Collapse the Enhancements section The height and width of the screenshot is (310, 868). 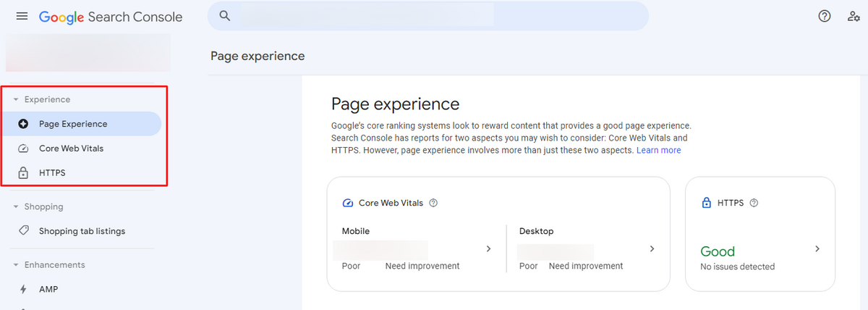(16, 265)
